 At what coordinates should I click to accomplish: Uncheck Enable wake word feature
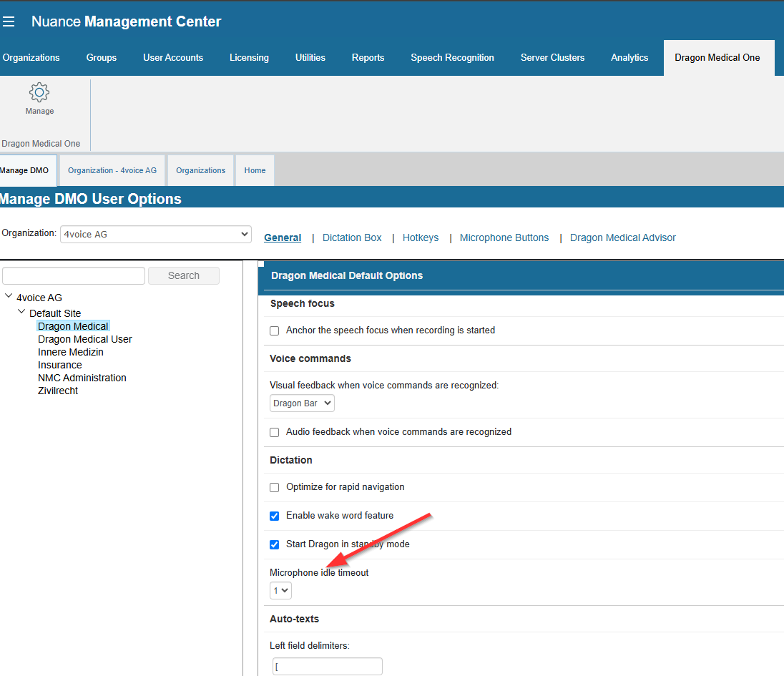coord(275,516)
